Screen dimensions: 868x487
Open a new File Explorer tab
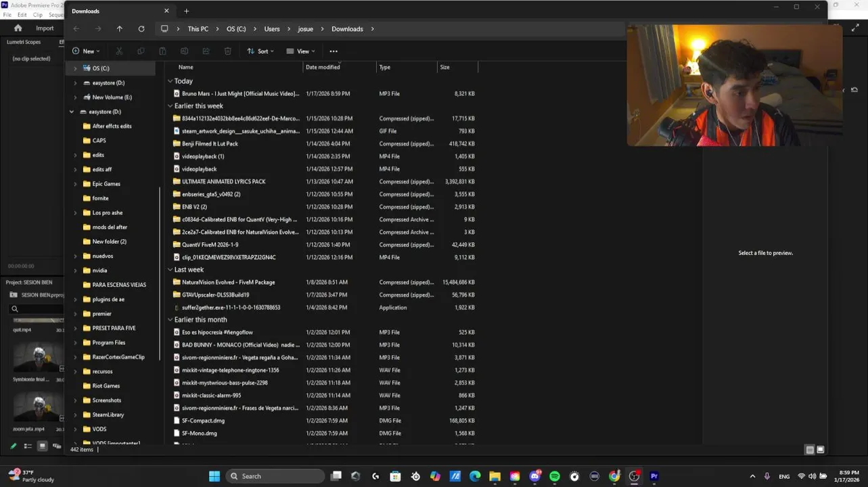tap(187, 11)
